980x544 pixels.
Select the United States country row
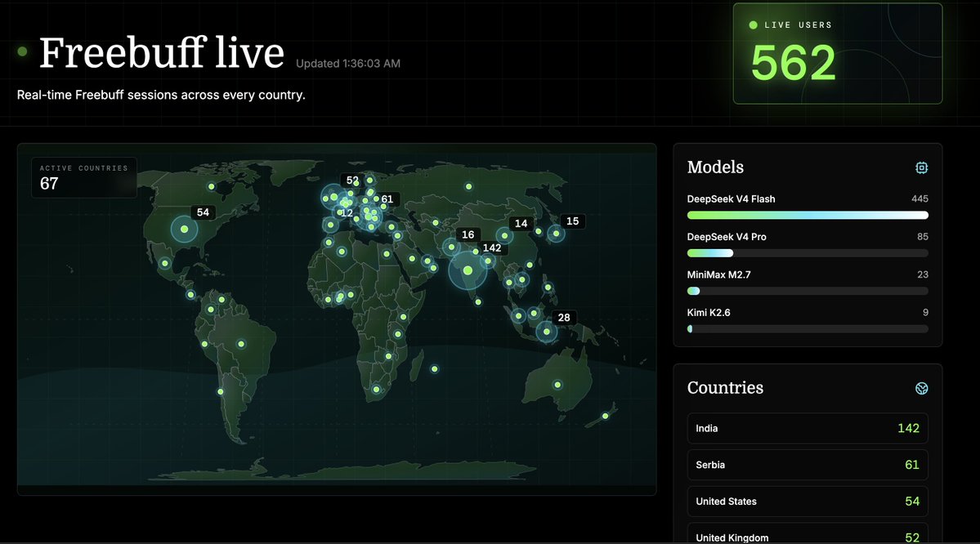coord(808,502)
